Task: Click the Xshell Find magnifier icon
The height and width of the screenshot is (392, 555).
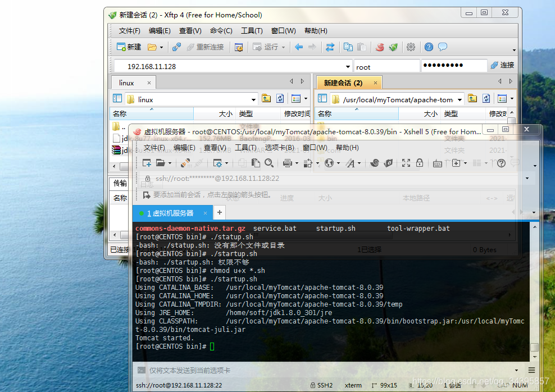Action: click(269, 163)
